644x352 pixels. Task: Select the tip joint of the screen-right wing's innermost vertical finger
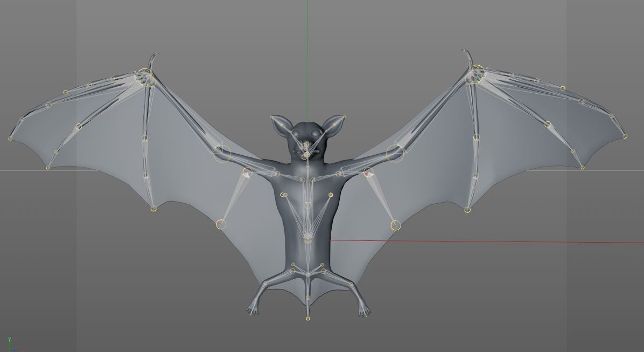click(467, 210)
